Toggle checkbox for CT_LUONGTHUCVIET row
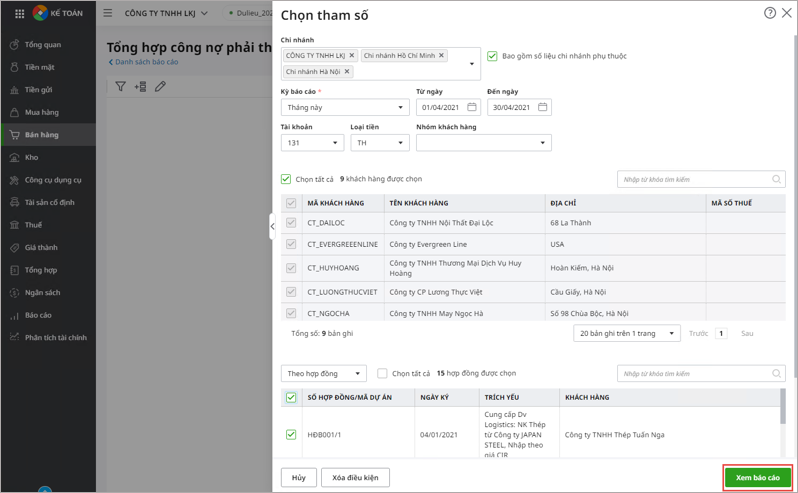 pos(291,292)
